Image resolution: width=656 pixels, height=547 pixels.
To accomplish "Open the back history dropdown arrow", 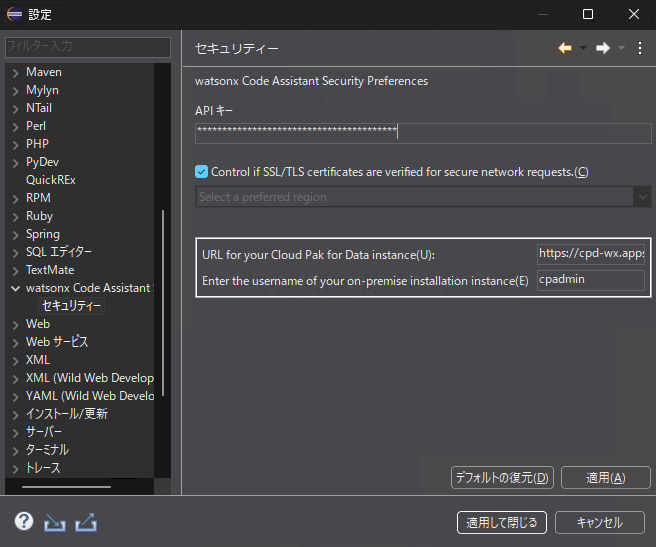I will point(583,48).
